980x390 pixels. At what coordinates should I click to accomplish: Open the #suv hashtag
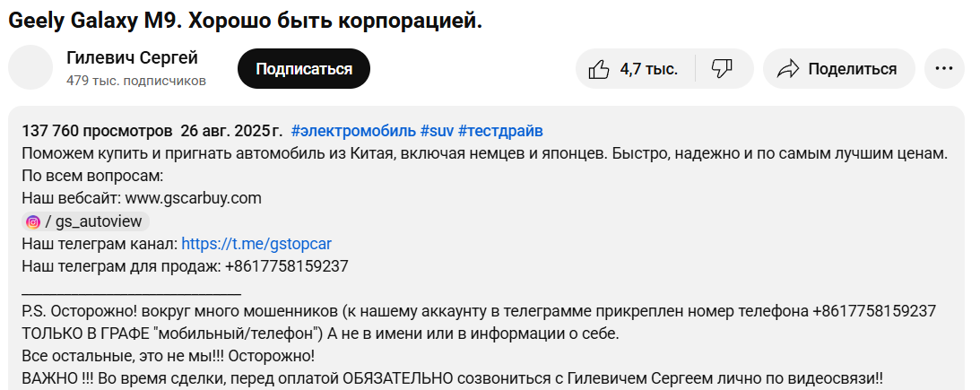click(437, 131)
